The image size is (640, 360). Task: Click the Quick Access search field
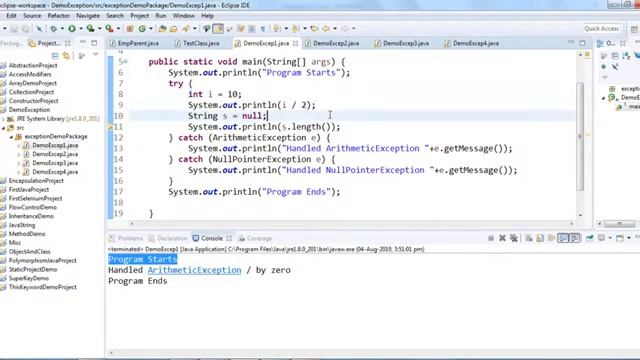coord(601,29)
